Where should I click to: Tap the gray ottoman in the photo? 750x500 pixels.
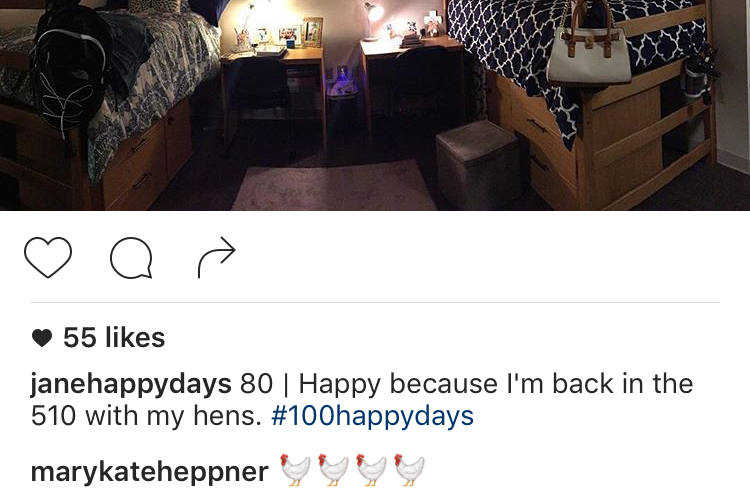pos(478,163)
